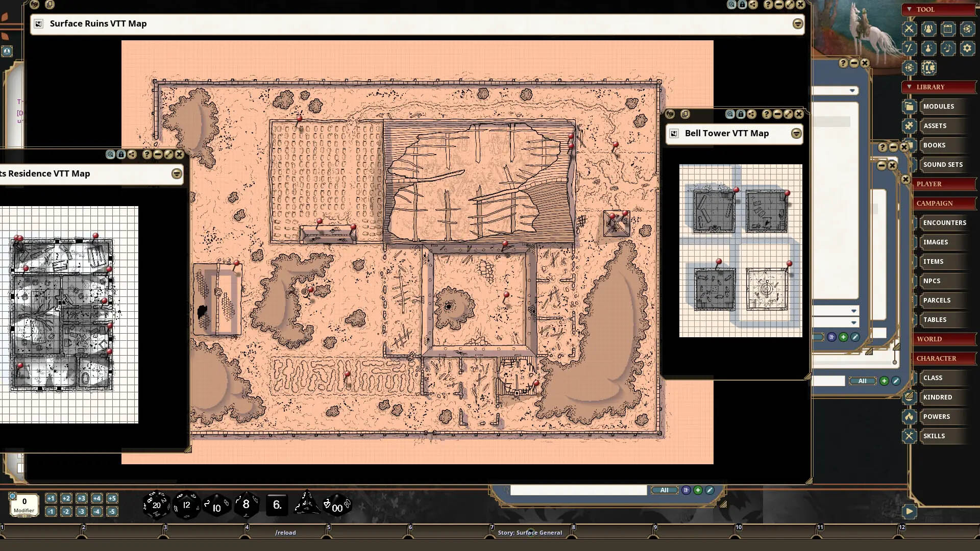Switch to the CAMPAIGN sidebar section
This screenshot has width=980, height=551.
coord(944,203)
